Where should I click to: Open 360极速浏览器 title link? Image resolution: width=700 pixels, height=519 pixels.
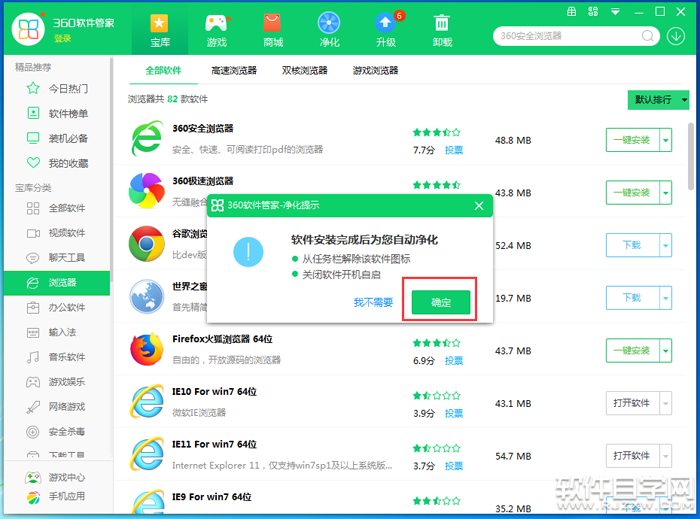tap(203, 181)
